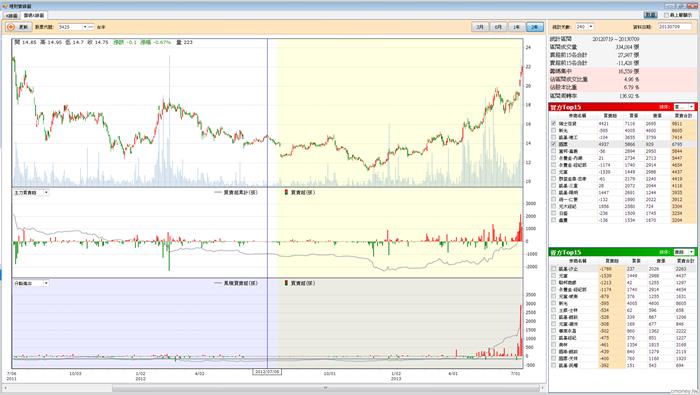Click the turnover rate value 136.92 %
700x395 pixels.
click(x=629, y=96)
